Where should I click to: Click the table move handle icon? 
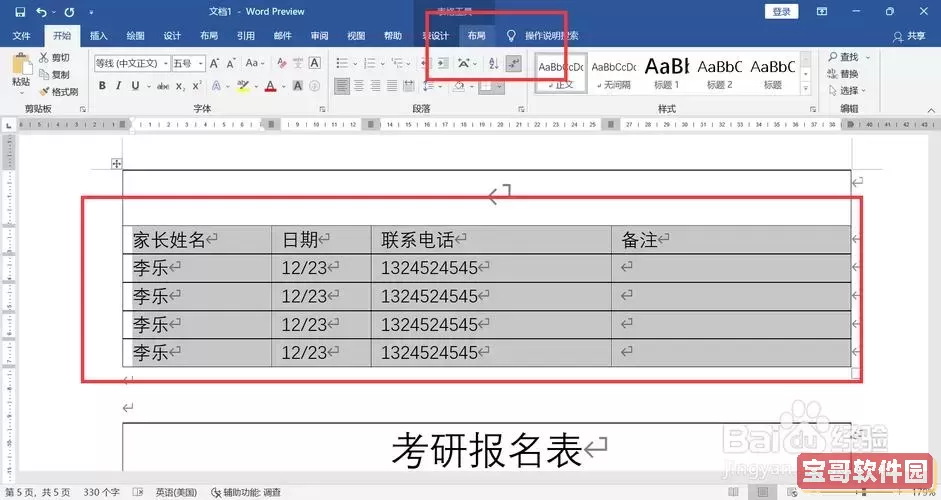click(x=117, y=163)
